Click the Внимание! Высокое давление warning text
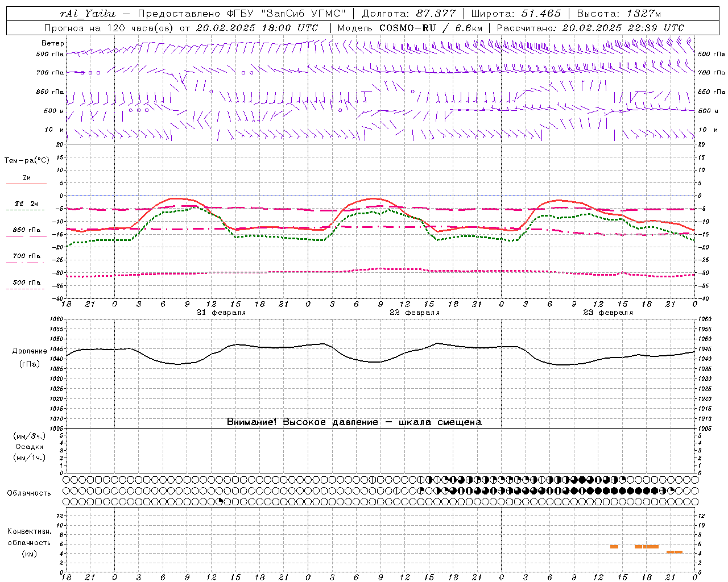The width and height of the screenshot is (728, 582). tap(354, 422)
